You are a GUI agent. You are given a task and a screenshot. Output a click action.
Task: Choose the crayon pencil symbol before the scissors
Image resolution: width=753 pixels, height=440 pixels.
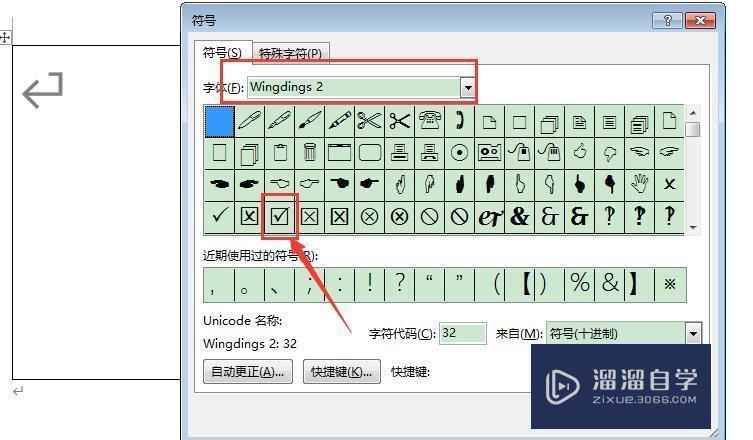point(340,121)
